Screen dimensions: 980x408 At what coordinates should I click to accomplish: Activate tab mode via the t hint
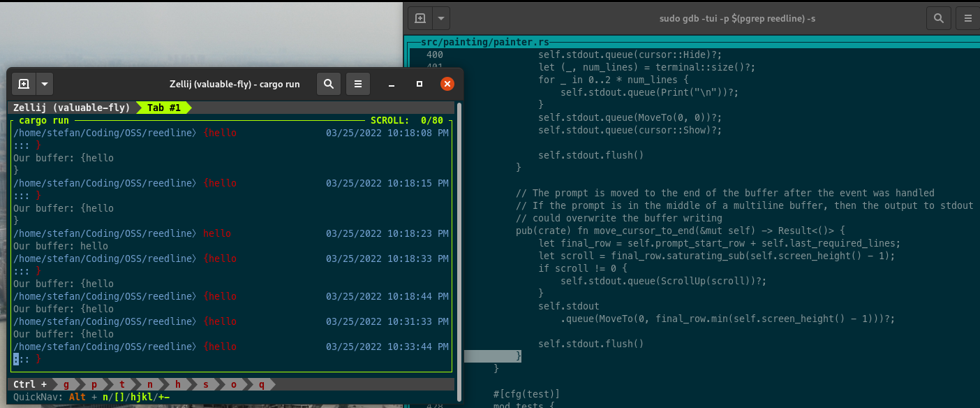click(121, 384)
